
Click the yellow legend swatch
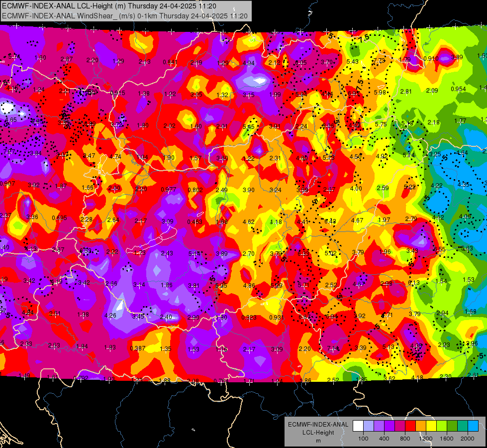[431, 426]
